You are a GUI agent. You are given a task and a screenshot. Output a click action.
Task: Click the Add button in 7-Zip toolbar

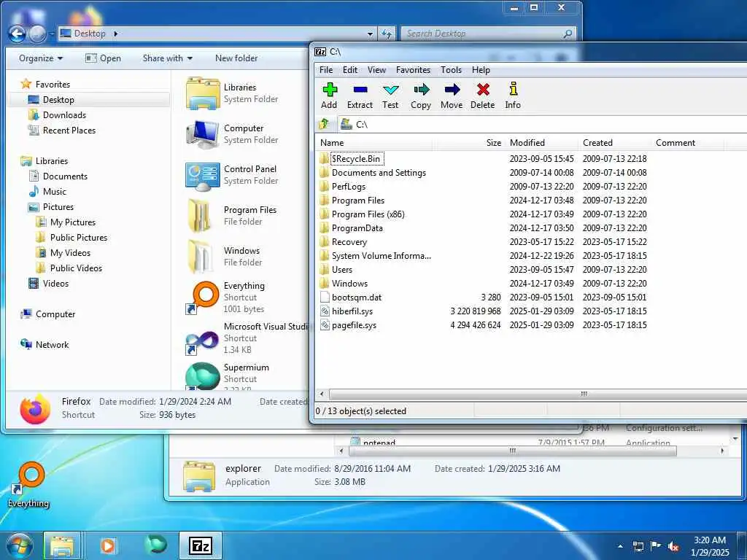(x=329, y=96)
